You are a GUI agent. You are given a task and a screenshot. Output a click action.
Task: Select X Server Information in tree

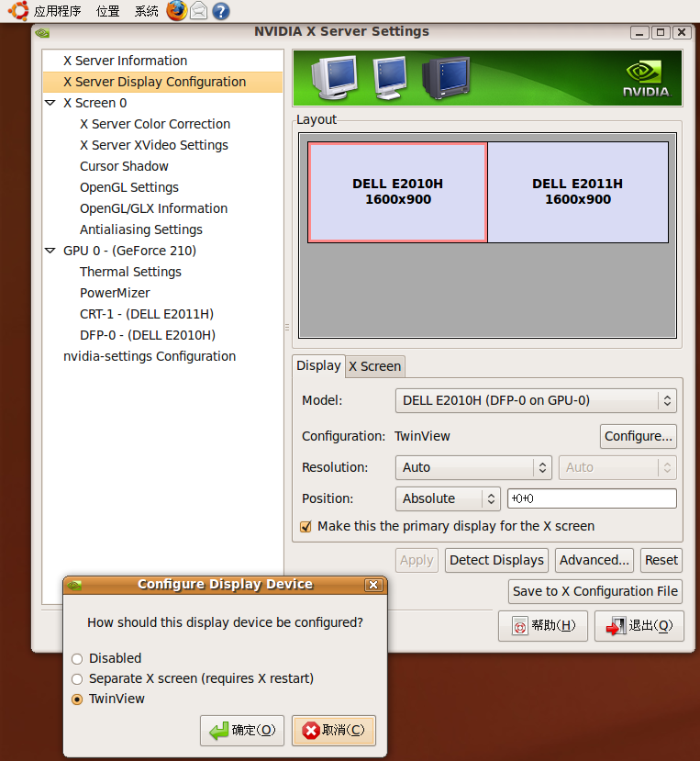pos(125,61)
